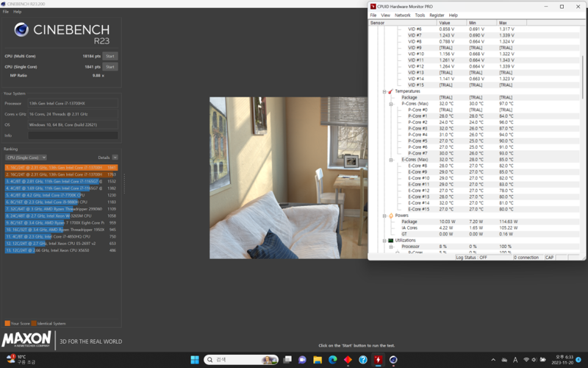The height and width of the screenshot is (368, 588).
Task: Select the Ryzen Threadripper 2990WX ranking row
Action: click(61, 209)
